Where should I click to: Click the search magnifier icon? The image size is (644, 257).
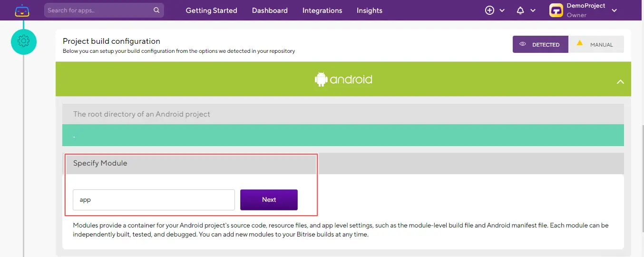(156, 10)
